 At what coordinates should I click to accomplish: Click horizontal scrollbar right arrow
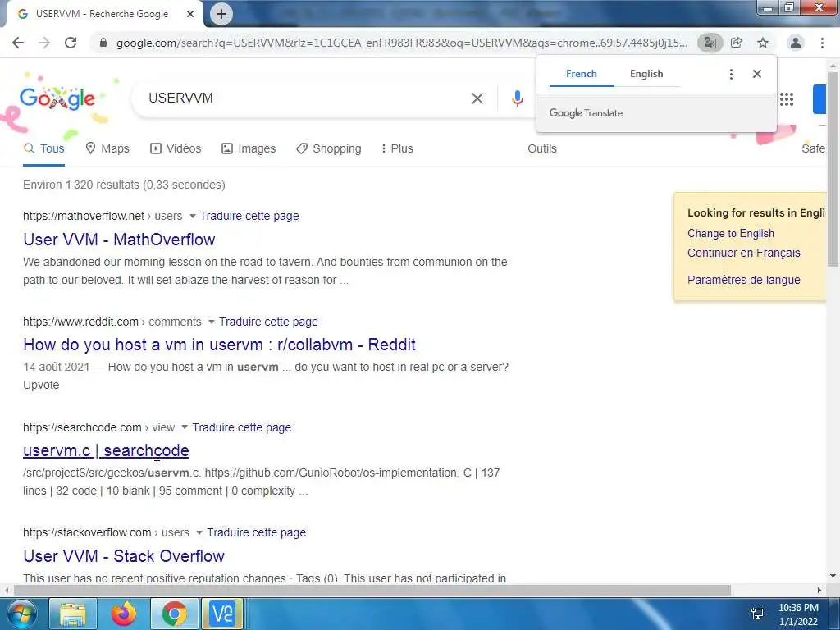819,591
